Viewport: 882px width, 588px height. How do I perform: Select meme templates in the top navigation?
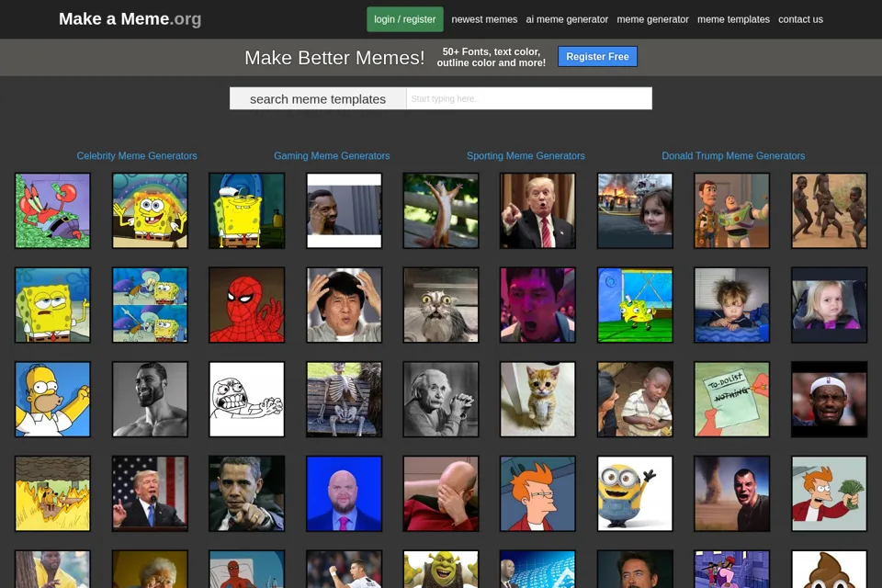pyautogui.click(x=733, y=19)
